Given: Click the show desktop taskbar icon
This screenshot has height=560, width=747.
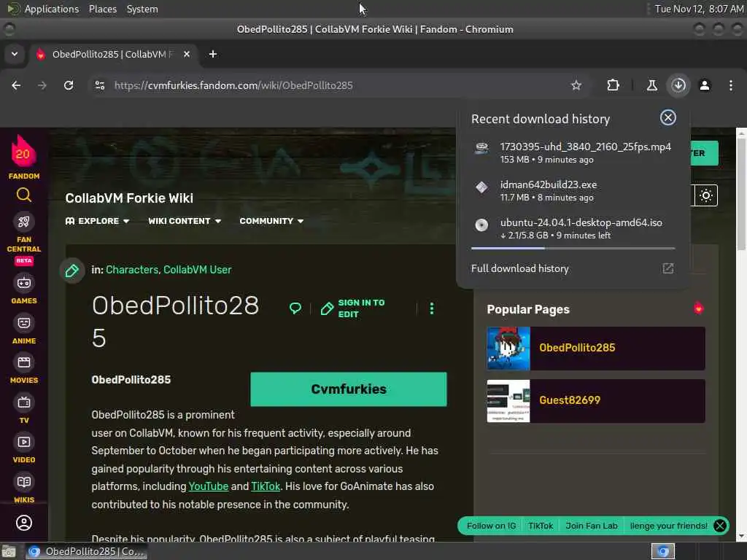Looking at the screenshot, I should pos(9,551).
